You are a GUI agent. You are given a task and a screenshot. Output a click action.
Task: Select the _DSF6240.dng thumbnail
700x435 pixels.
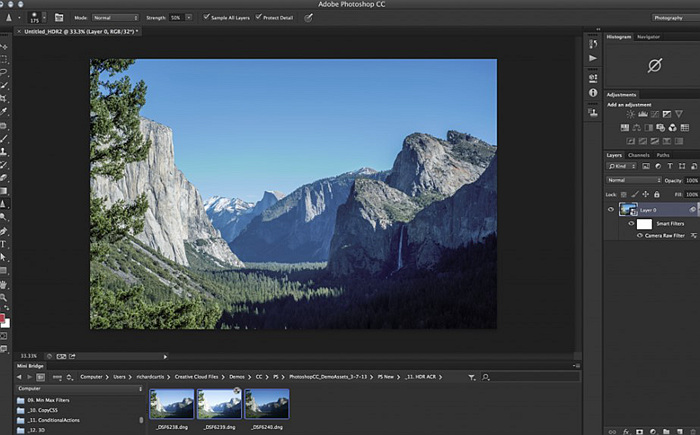[x=267, y=404]
